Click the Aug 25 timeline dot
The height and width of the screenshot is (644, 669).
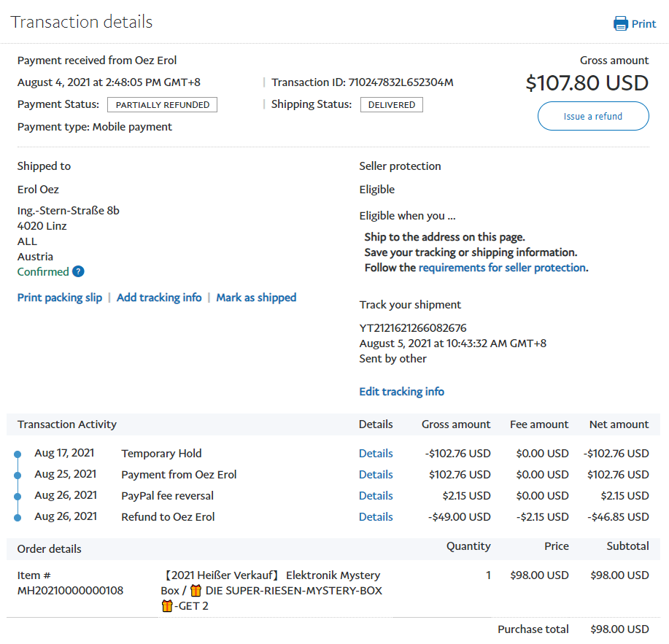point(18,476)
